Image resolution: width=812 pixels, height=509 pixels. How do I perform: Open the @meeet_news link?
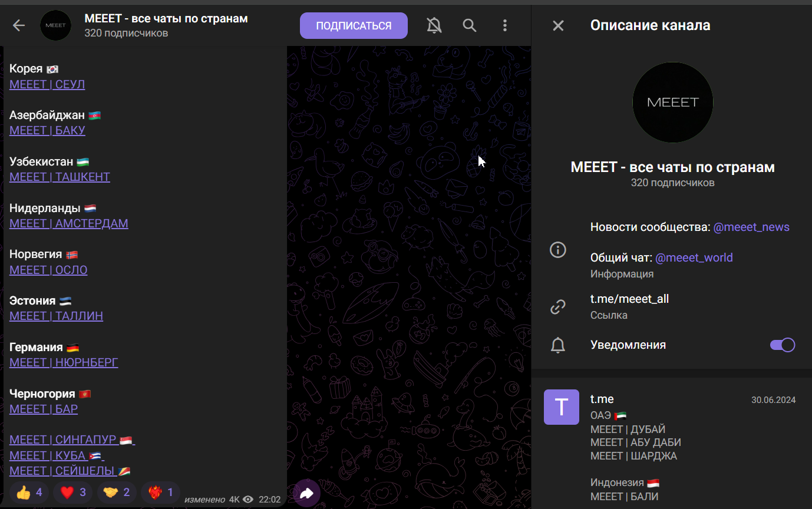[751, 227]
